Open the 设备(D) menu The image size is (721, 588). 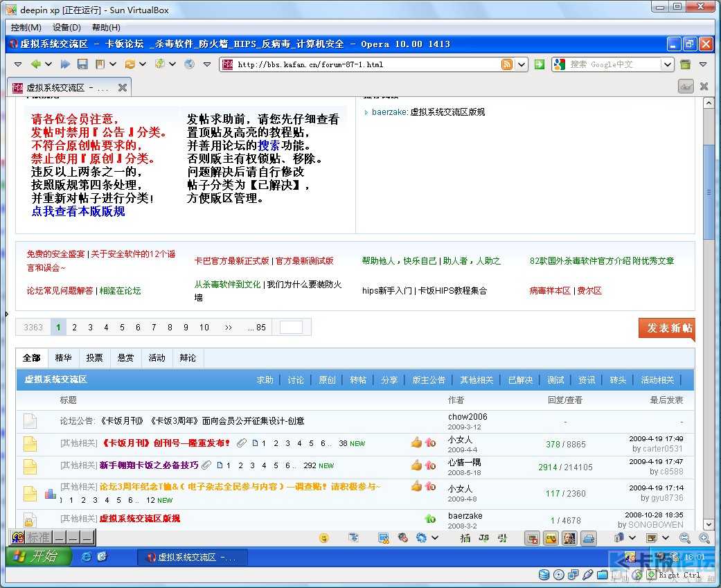(66, 28)
